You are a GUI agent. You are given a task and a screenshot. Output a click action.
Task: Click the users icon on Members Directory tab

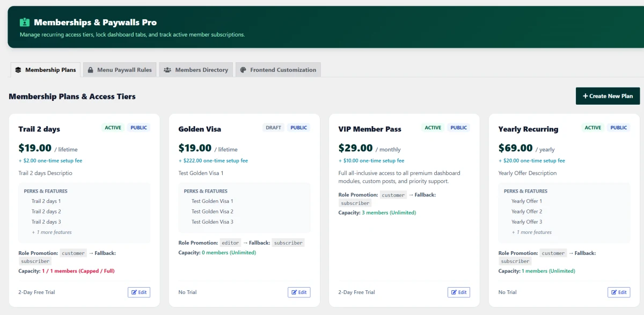167,70
